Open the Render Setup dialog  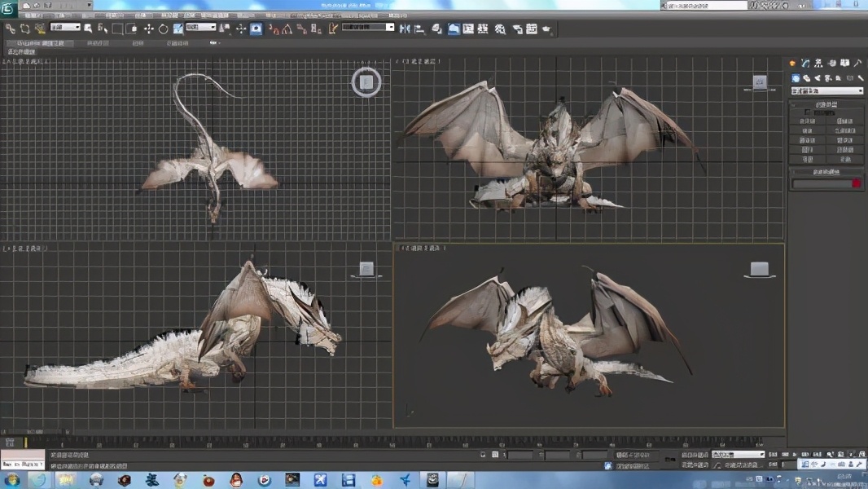(x=517, y=29)
